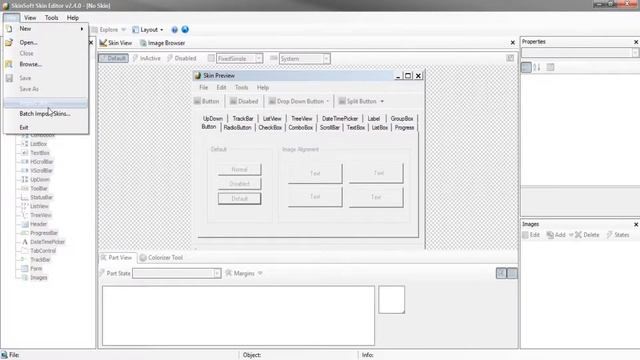Image resolution: width=640 pixels, height=360 pixels.
Task: Switch to the Skin View tab
Action: [x=116, y=43]
